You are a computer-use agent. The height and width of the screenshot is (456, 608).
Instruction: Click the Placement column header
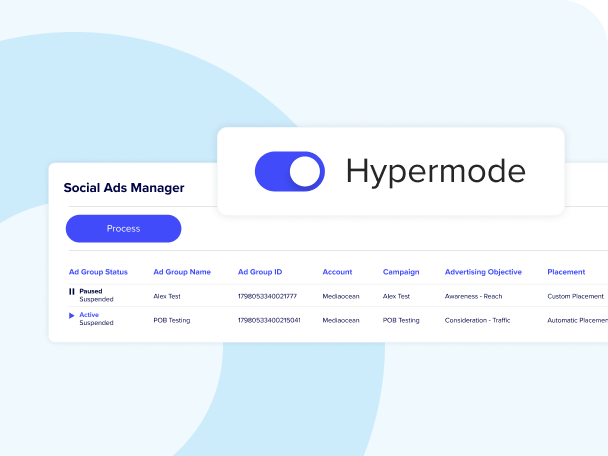[x=566, y=272]
